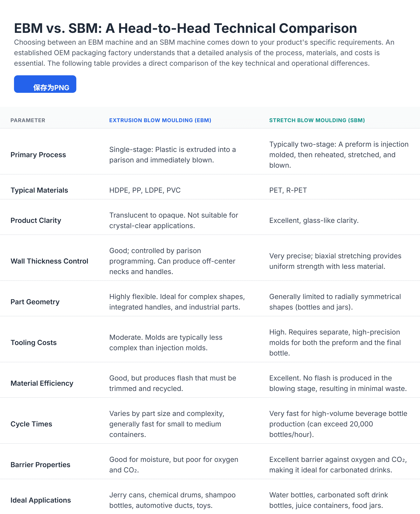The width and height of the screenshot is (420, 514).
Task: Click the Typical Materials row label
Action: point(39,190)
